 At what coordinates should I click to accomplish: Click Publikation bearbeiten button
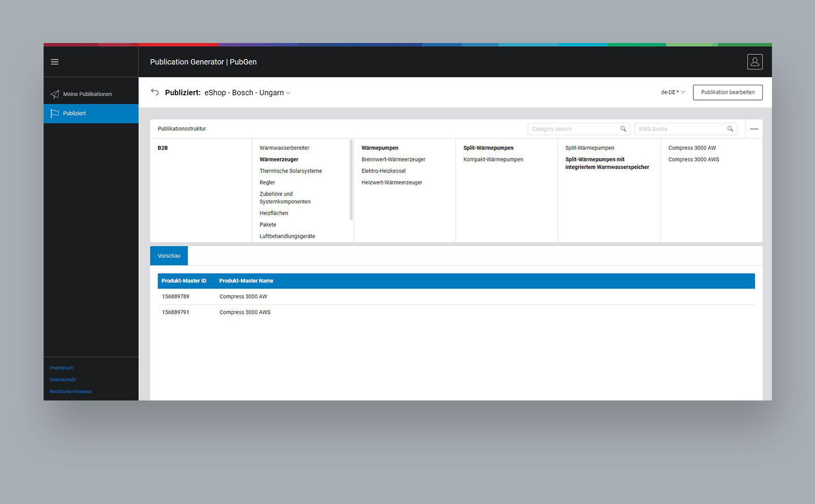pos(728,92)
